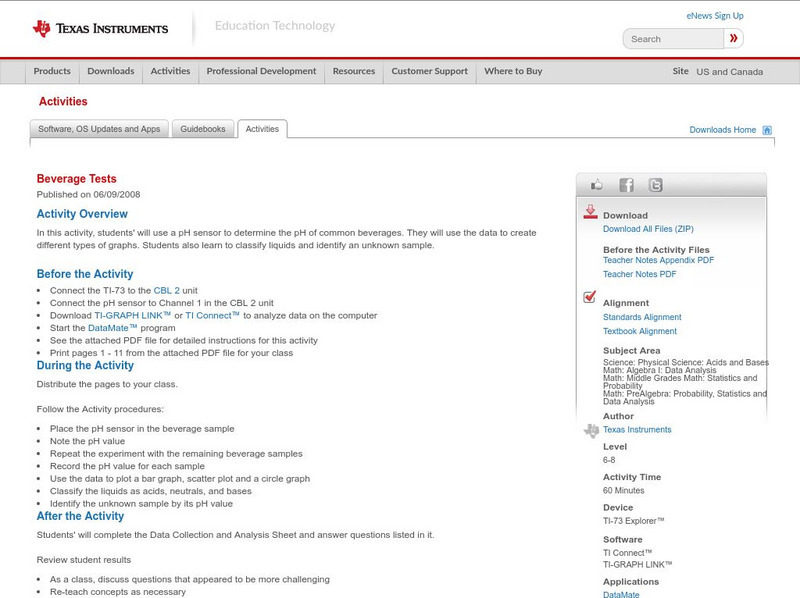Screen dimensions: 800x598
Task: Open the Activities navigation menu
Action: click(170, 71)
